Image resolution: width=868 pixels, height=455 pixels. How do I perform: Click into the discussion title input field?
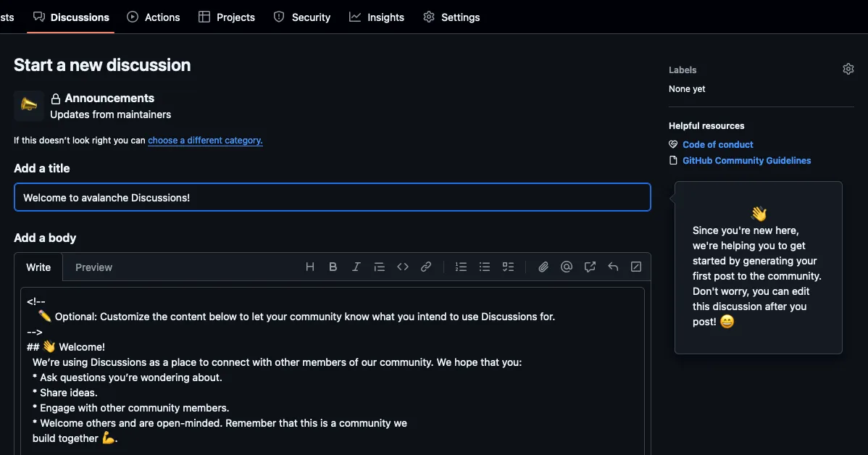[x=332, y=198]
